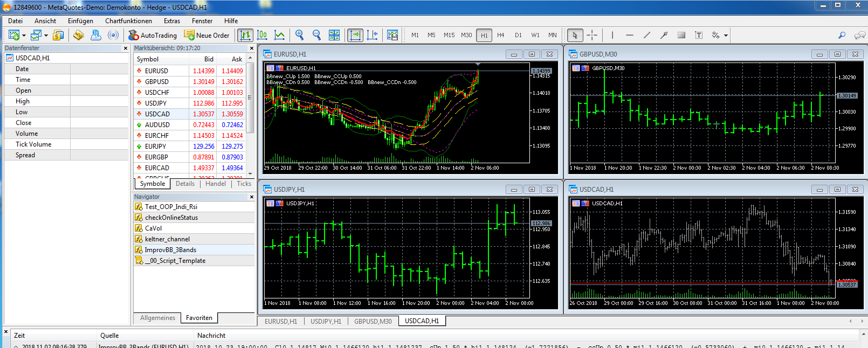Switch to M30 timeframe

466,35
